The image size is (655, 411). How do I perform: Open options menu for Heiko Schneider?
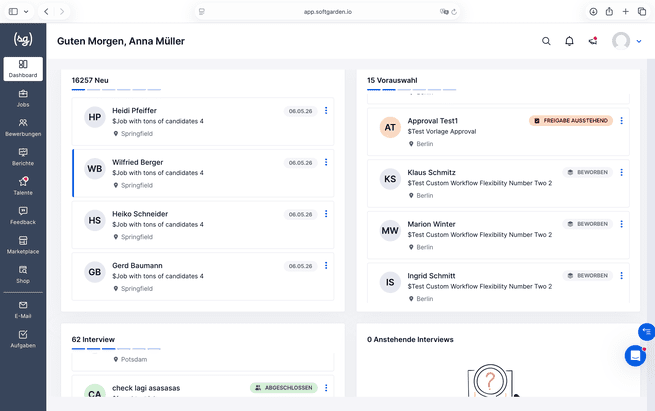(x=326, y=214)
